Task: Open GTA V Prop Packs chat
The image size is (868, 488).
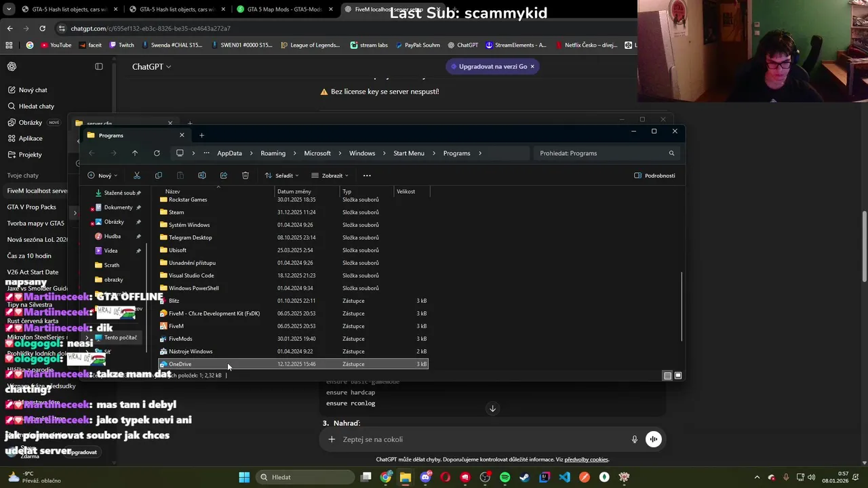Action: pos(31,207)
